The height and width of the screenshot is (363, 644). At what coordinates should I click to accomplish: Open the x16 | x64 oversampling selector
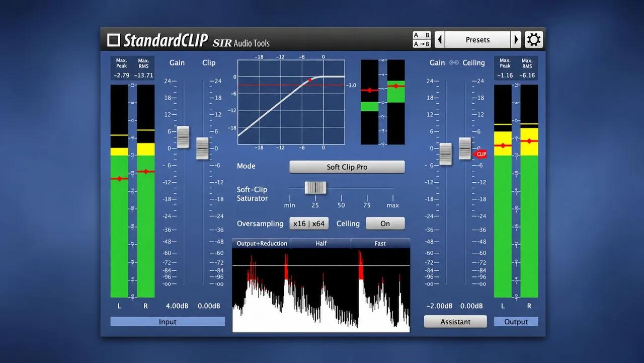click(308, 224)
